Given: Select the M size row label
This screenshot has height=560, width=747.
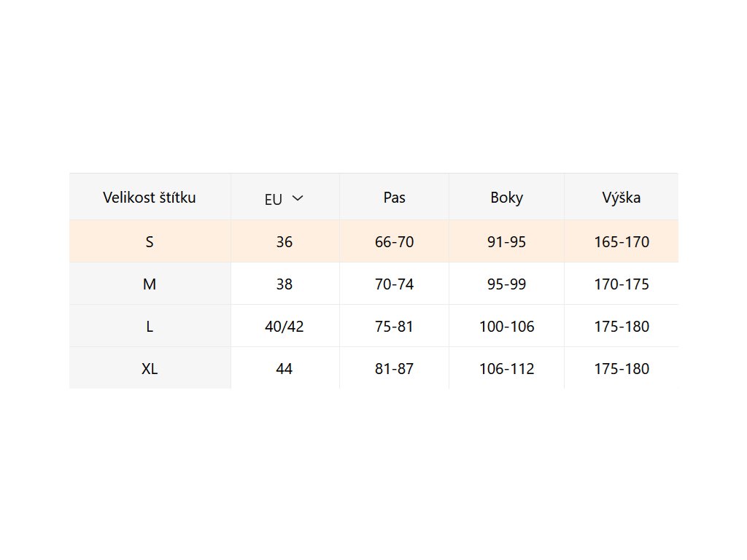Looking at the screenshot, I should pos(150,284).
